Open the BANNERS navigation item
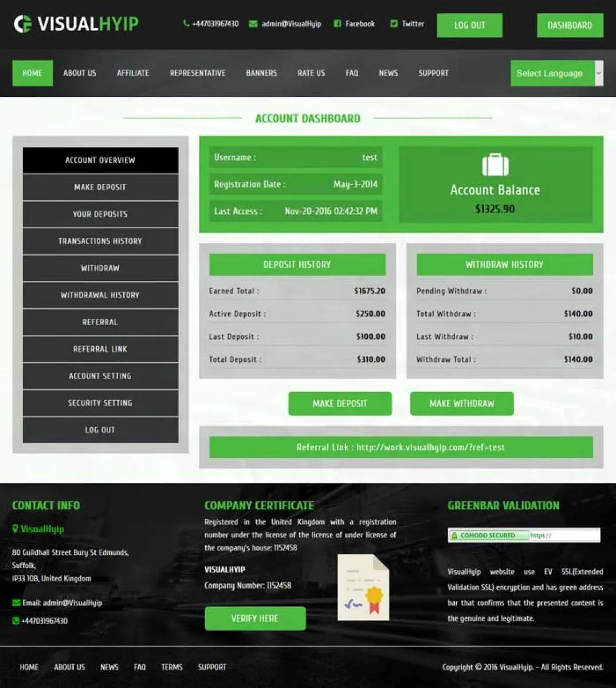Screen dimensions: 616x688 (261, 73)
